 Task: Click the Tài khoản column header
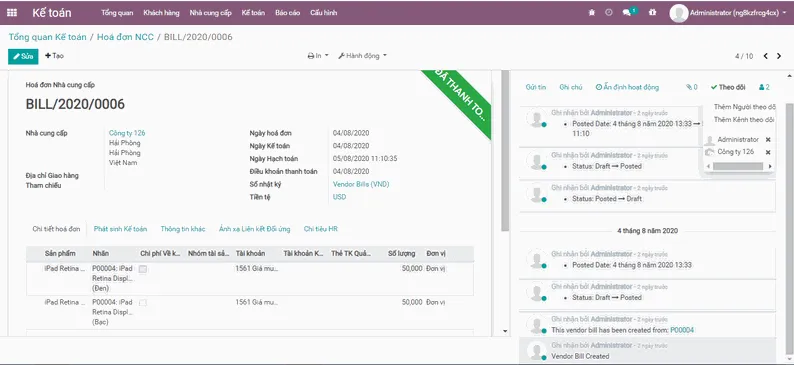click(252, 254)
